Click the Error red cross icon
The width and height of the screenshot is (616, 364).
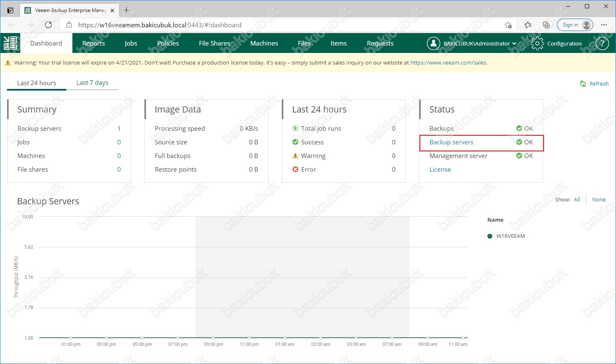tap(295, 169)
